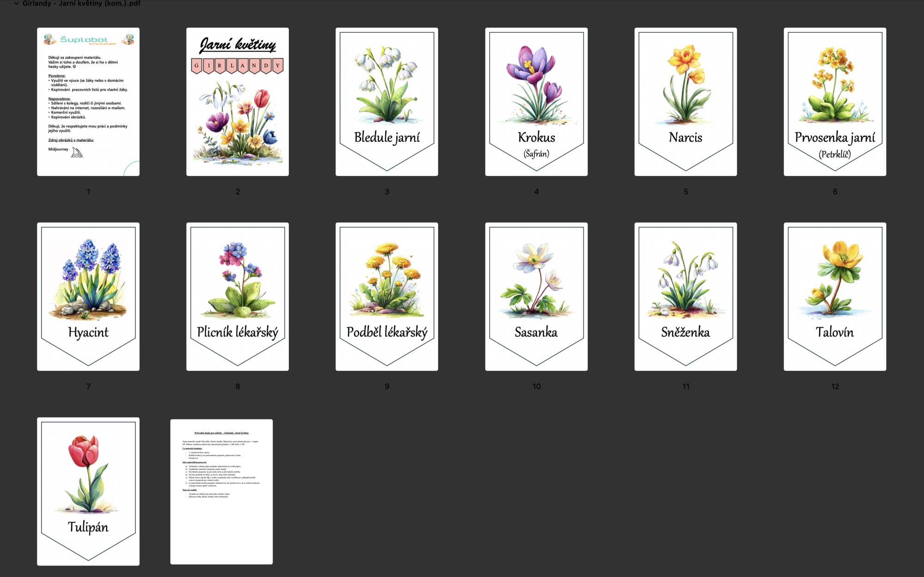Viewport: 924px width, 577px height.
Task: Collapse the Girlandy PDF disclosure chevron
Action: click(16, 3)
